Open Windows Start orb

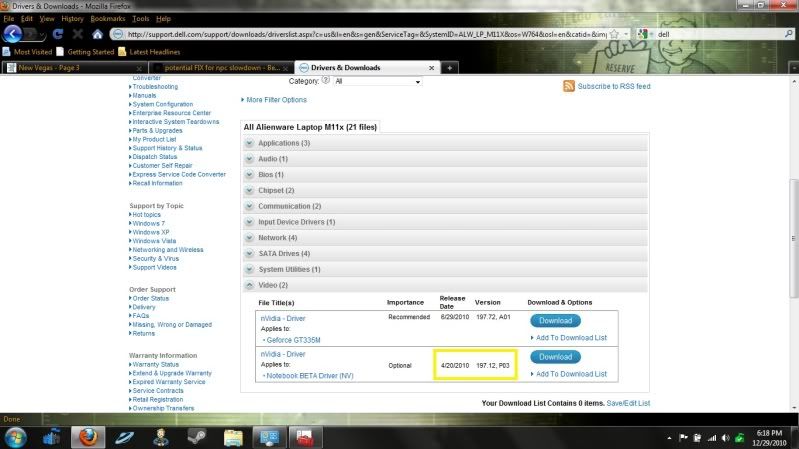[x=15, y=437]
